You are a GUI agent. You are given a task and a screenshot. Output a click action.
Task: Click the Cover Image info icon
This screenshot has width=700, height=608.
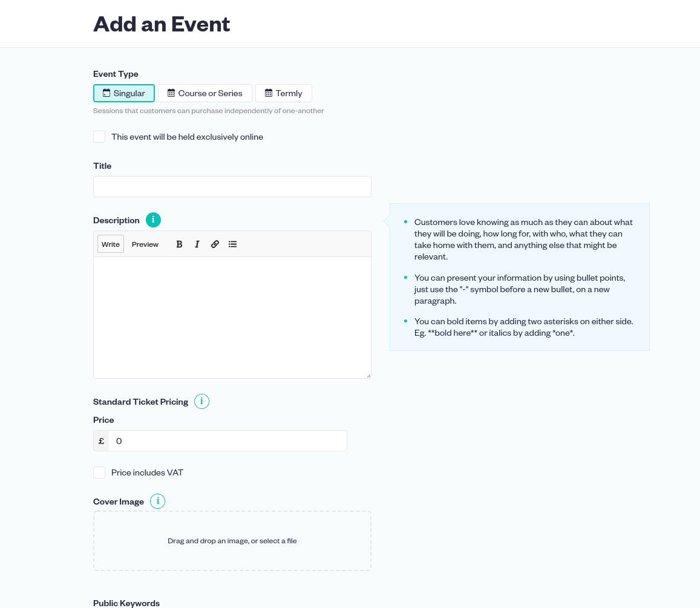[157, 501]
